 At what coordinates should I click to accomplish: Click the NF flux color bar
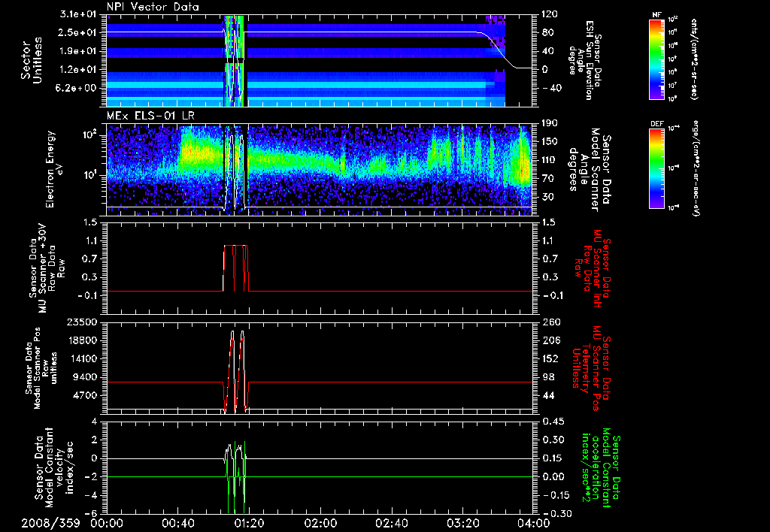tap(656, 59)
